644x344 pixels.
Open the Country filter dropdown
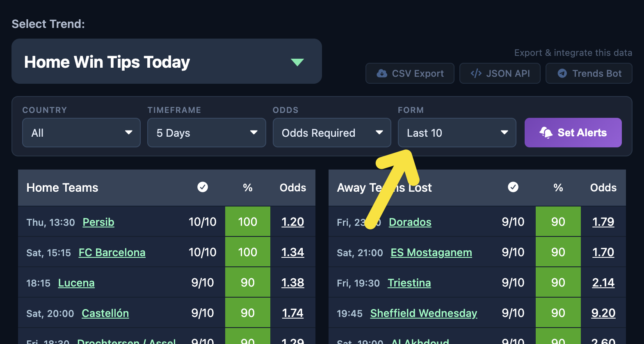tap(81, 133)
